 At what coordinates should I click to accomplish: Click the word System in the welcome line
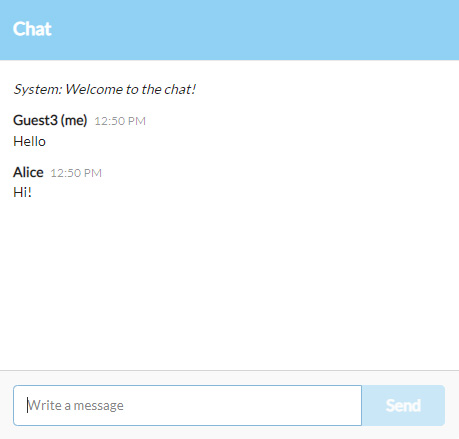[38, 89]
